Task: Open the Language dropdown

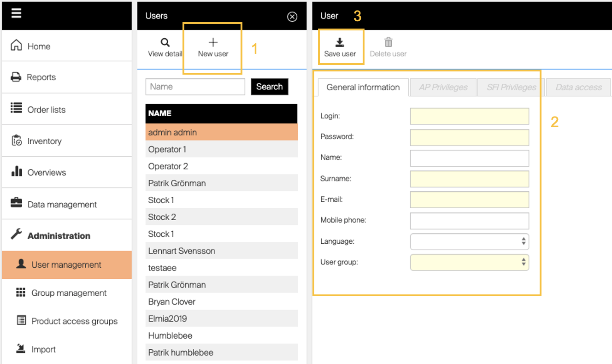Action: coord(469,241)
